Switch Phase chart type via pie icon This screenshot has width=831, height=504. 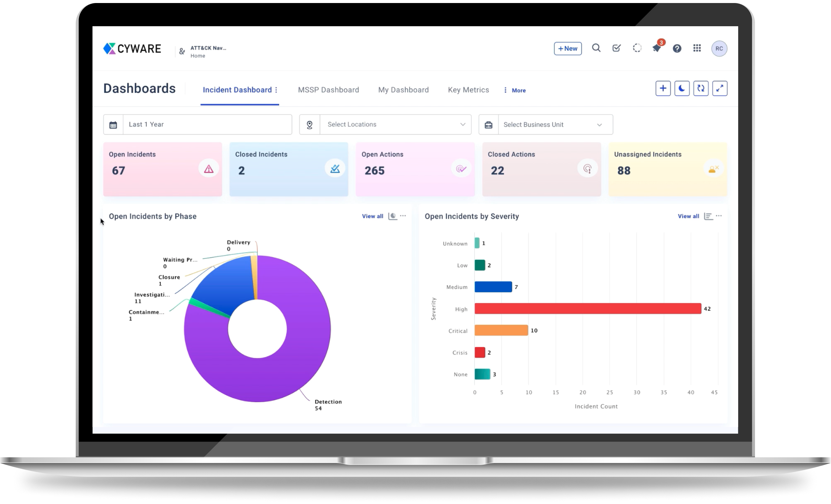[392, 216]
